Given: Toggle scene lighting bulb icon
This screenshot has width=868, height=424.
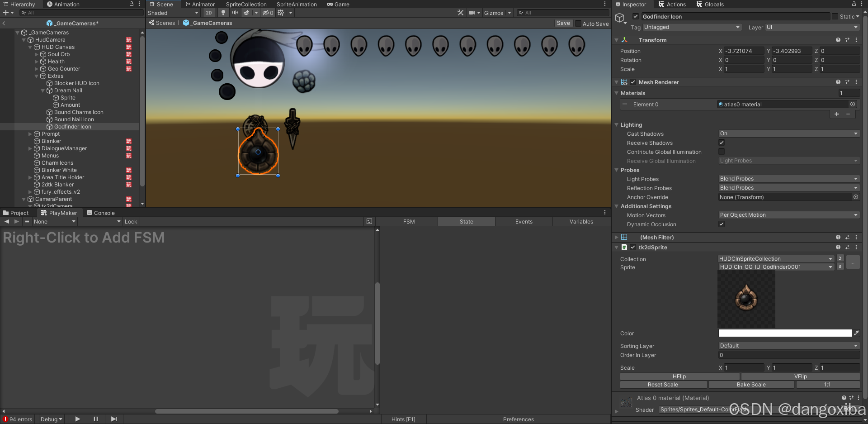Looking at the screenshot, I should click(223, 13).
